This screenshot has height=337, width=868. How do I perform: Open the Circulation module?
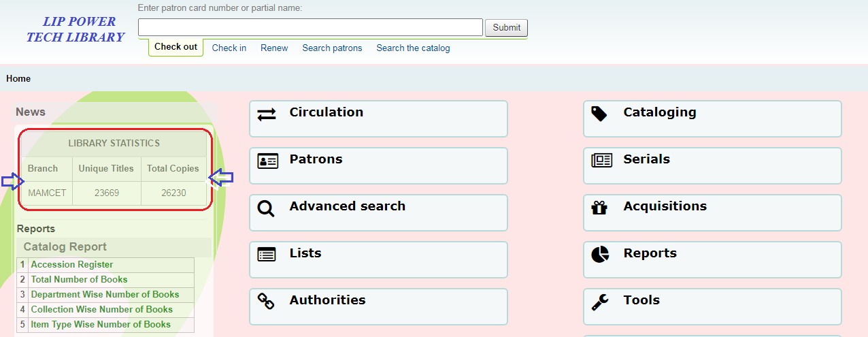pos(378,118)
